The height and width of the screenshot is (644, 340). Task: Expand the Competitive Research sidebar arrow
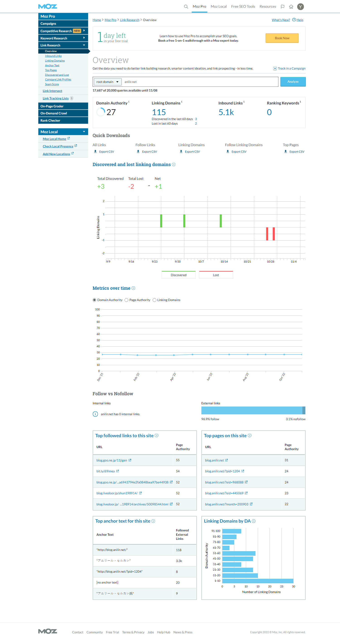[84, 31]
